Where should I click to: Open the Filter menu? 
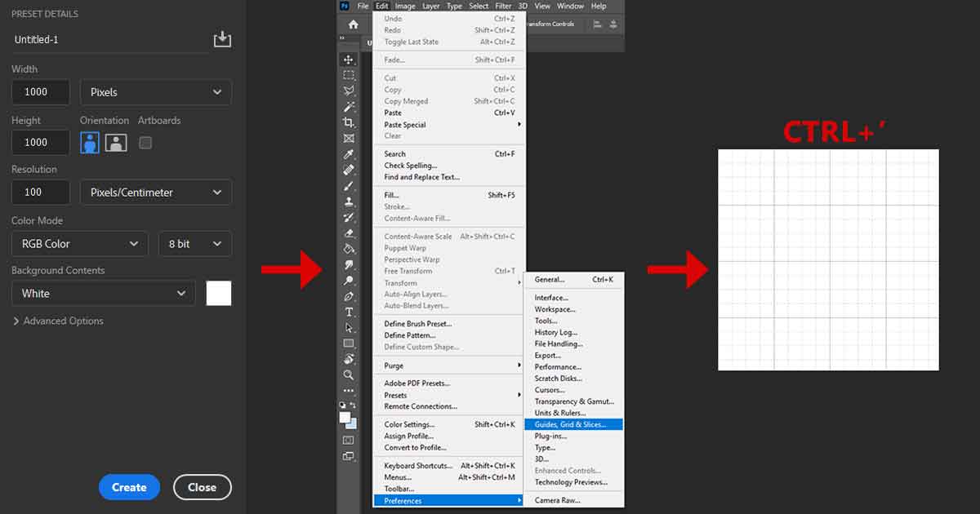pos(503,6)
